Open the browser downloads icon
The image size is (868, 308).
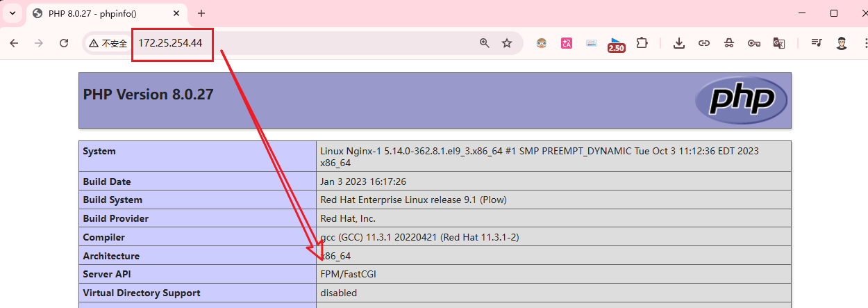(679, 43)
